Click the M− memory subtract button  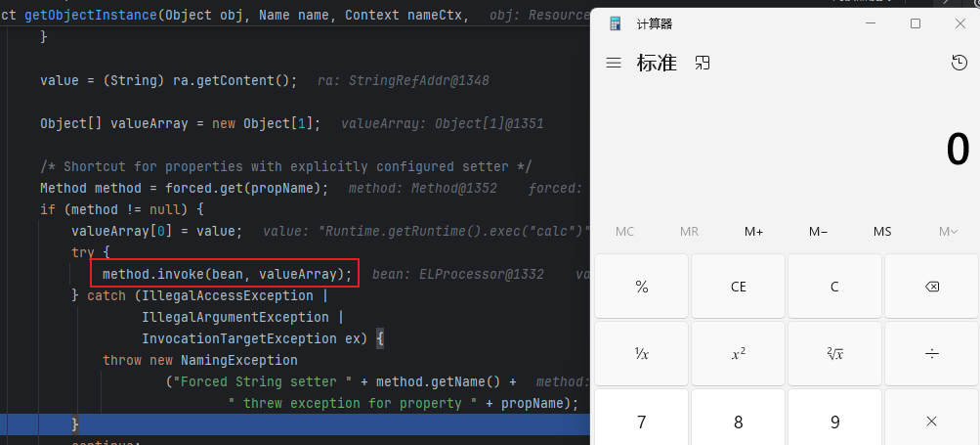click(x=818, y=232)
